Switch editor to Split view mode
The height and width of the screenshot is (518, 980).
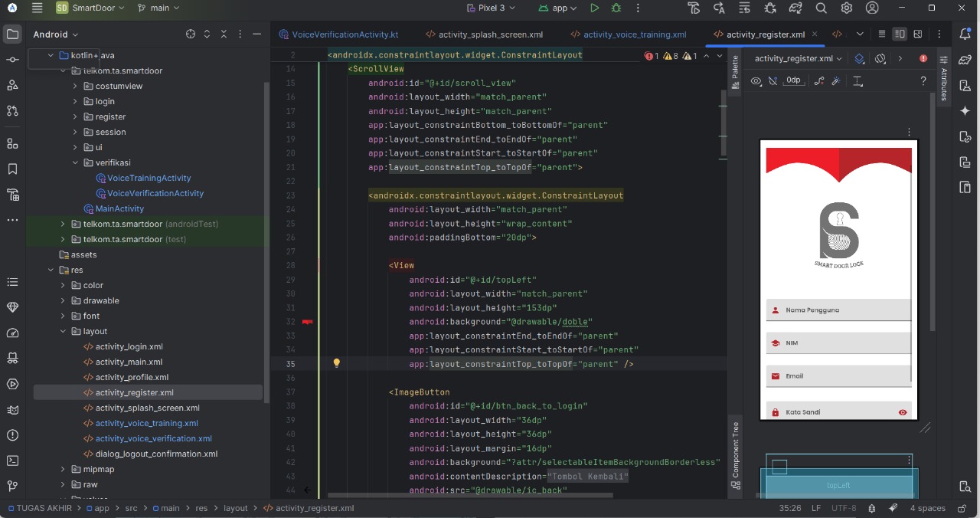(x=900, y=34)
